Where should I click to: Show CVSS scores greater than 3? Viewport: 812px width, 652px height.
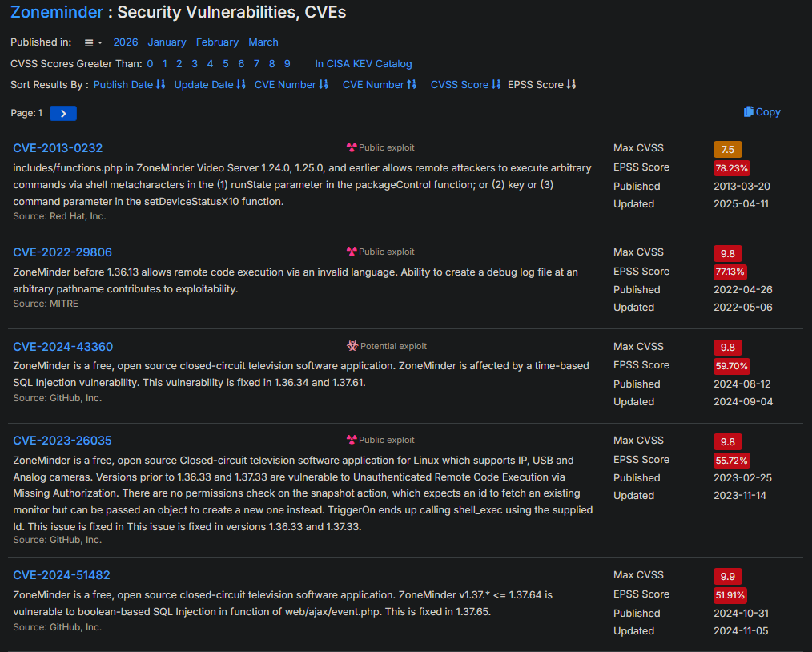pos(195,64)
